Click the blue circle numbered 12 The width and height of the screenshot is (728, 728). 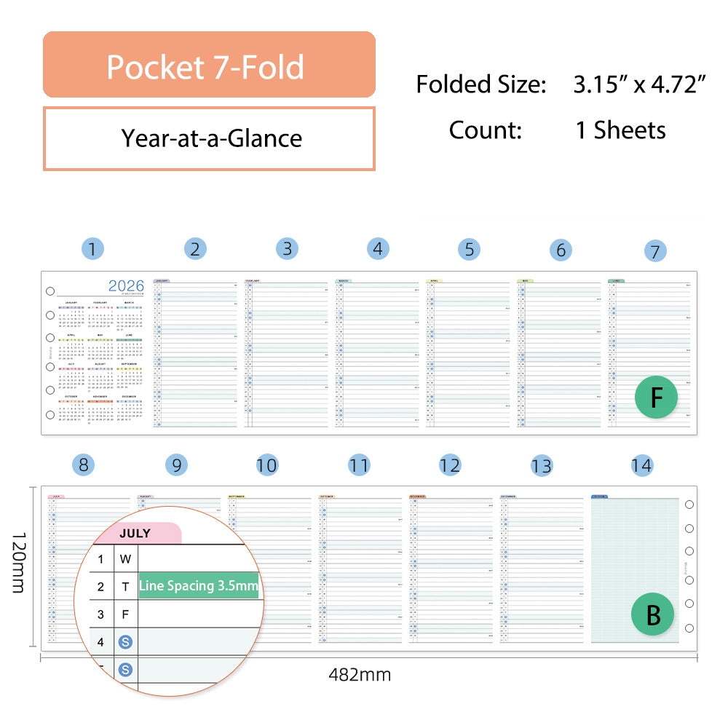pyautogui.click(x=450, y=465)
